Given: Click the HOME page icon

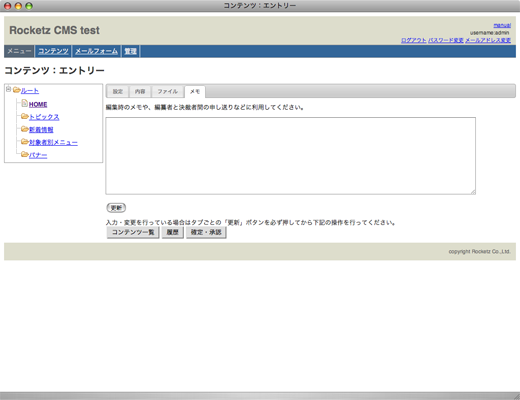Looking at the screenshot, I should [24, 103].
